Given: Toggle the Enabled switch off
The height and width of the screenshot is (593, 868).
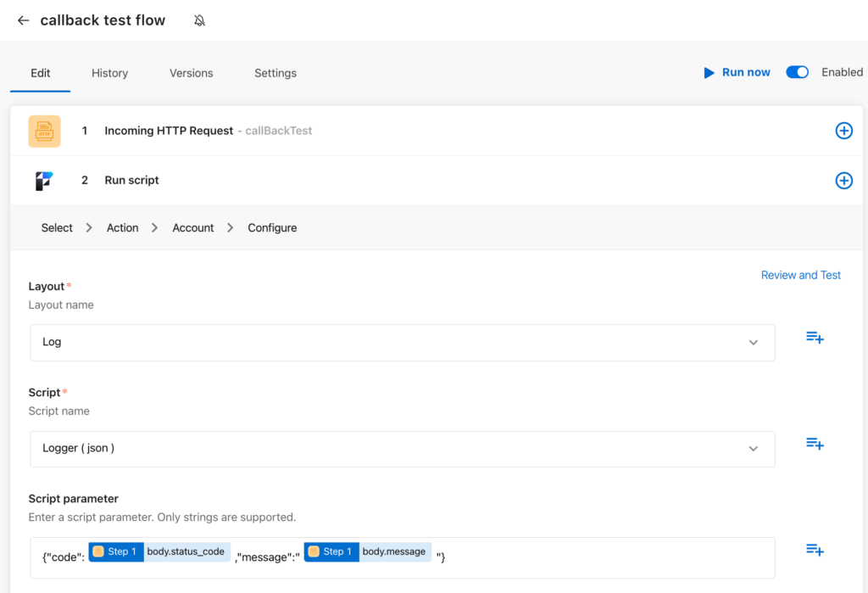Looking at the screenshot, I should pos(797,72).
